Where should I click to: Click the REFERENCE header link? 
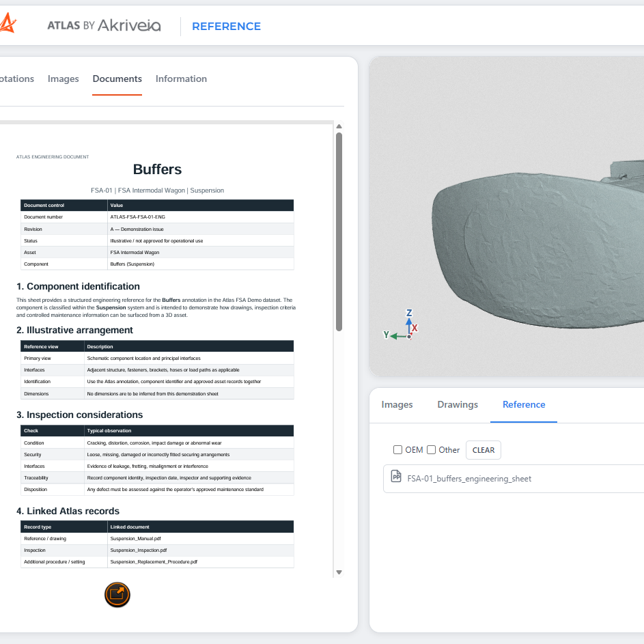(x=226, y=26)
